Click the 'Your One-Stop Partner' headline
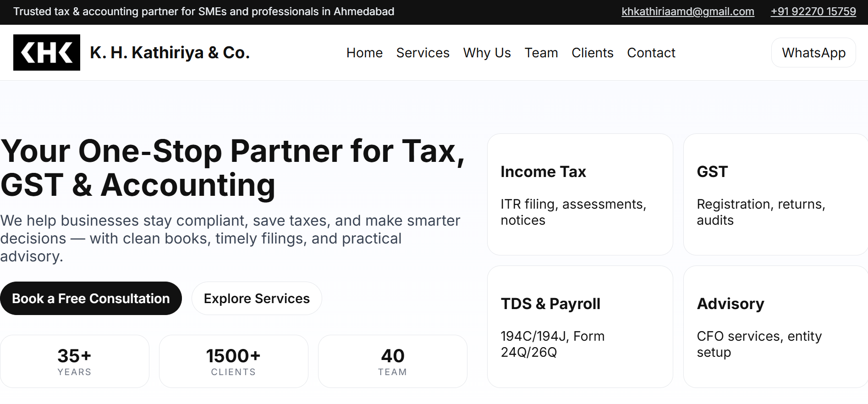868x404 pixels. 233,168
